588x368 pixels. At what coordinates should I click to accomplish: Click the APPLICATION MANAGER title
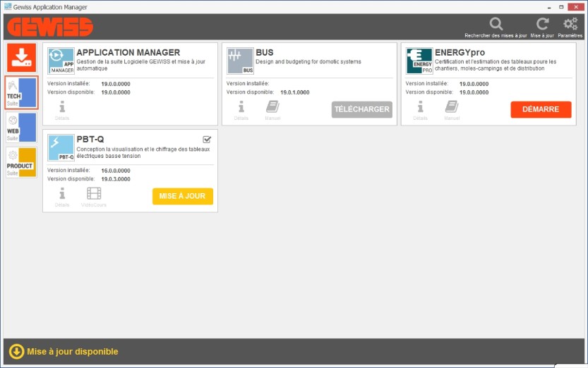click(128, 52)
